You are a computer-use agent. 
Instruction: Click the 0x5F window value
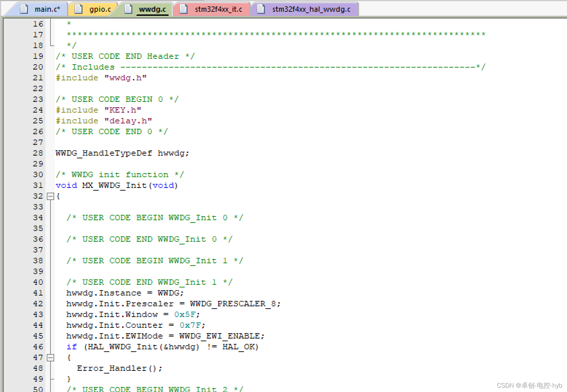tap(185, 315)
